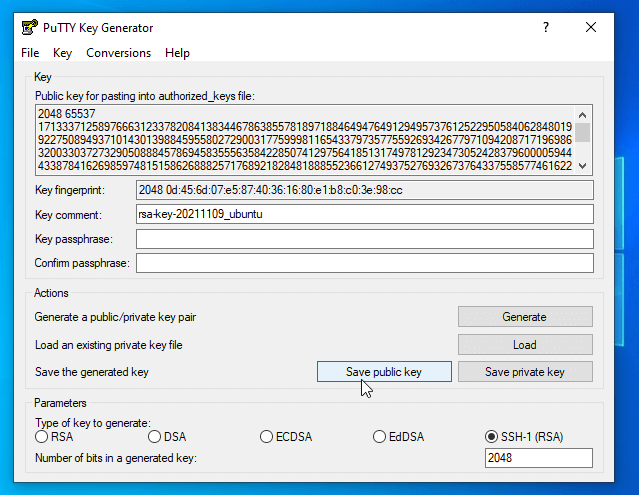Click the Key comment field

(365, 214)
